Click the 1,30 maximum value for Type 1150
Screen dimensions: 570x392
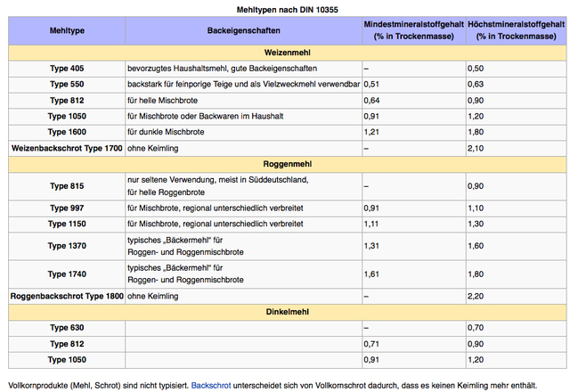coord(476,224)
